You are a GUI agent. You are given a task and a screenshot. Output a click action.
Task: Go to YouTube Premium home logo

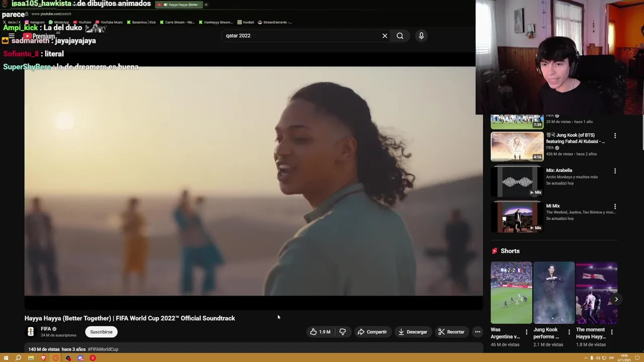coord(39,36)
